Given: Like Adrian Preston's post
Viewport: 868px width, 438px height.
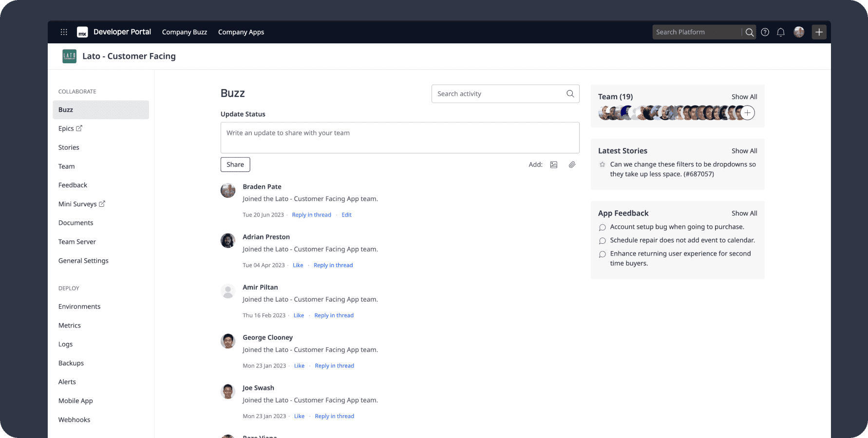Looking at the screenshot, I should (x=298, y=265).
